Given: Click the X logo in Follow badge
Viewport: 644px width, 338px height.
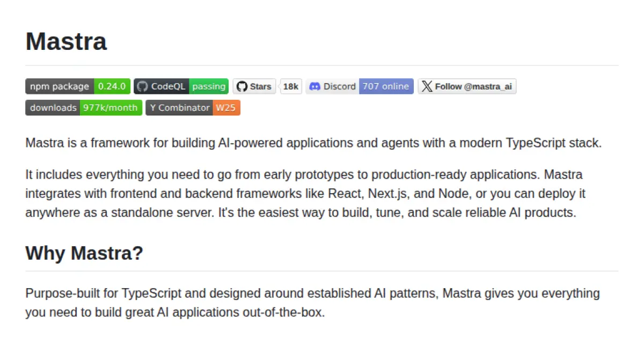Looking at the screenshot, I should (427, 86).
